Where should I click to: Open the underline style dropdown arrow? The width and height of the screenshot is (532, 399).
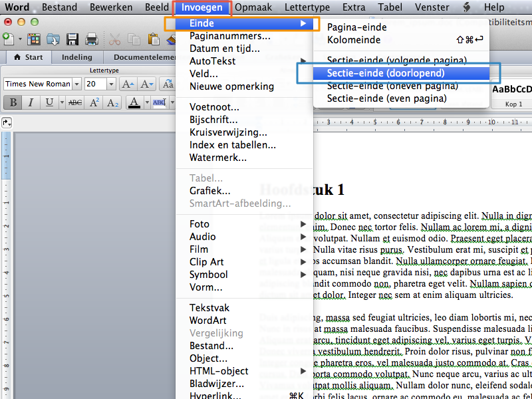(62, 102)
